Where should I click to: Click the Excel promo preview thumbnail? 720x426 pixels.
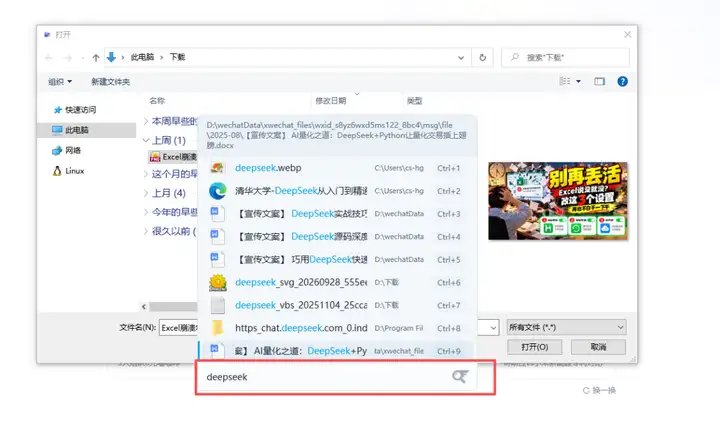point(558,201)
